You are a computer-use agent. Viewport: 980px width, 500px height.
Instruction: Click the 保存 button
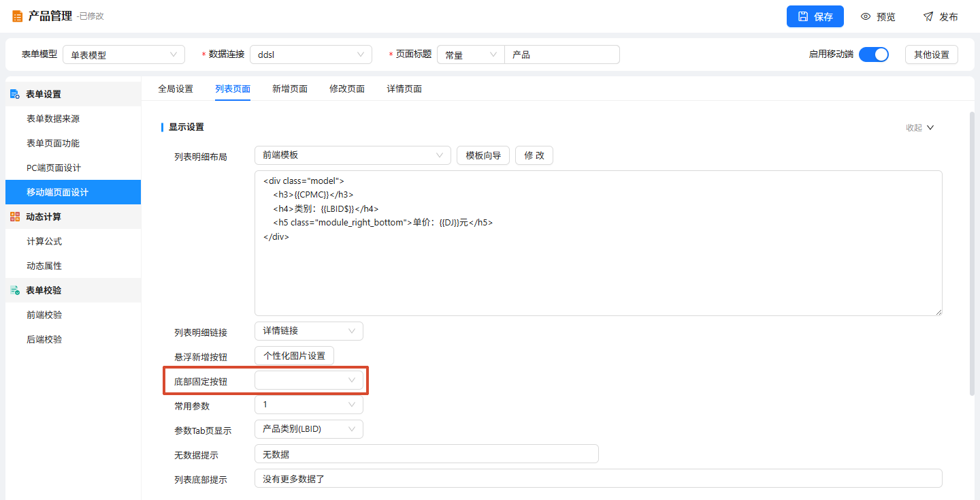(x=815, y=16)
